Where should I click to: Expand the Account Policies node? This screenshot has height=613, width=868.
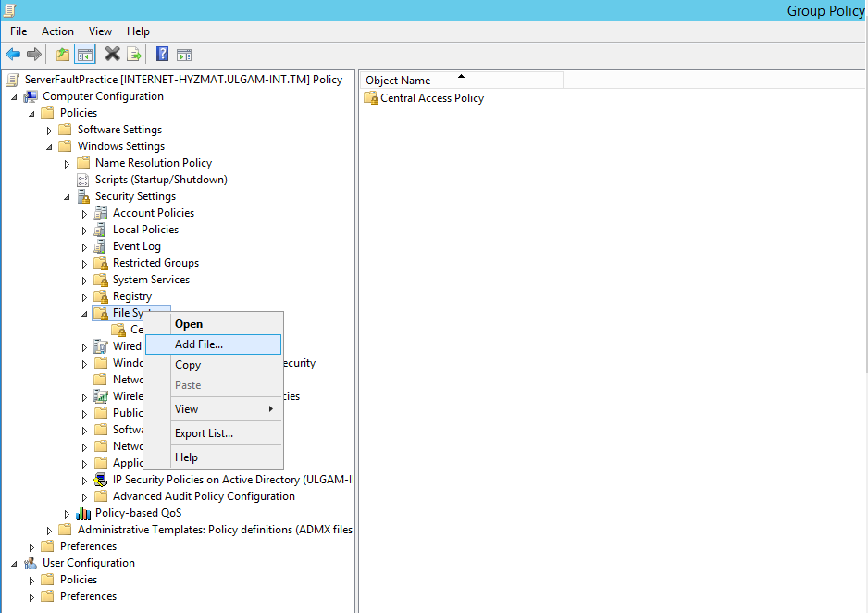[x=85, y=214]
